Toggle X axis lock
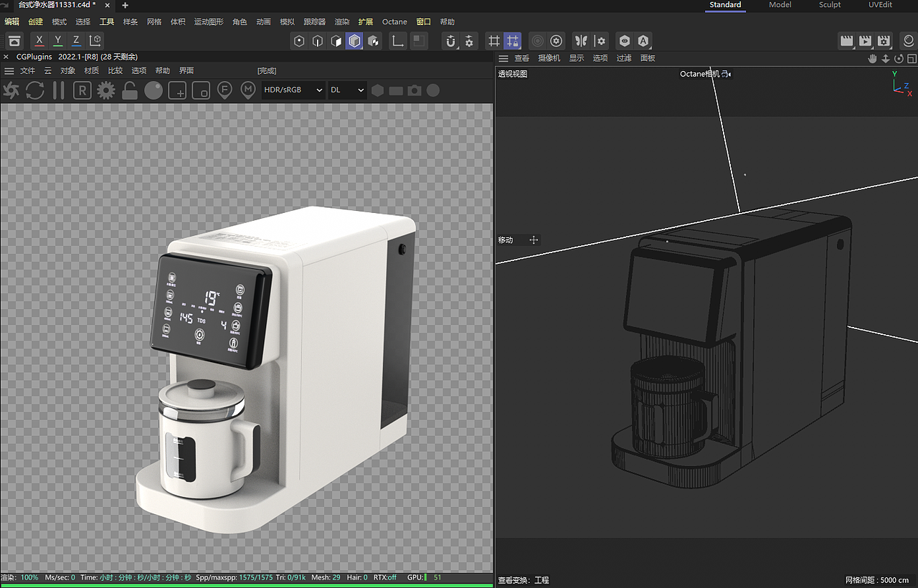918x588 pixels. coord(39,41)
